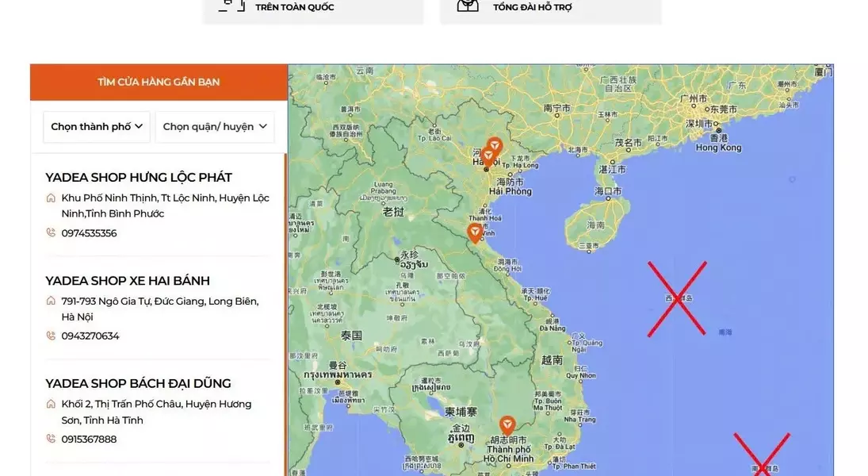Open the Chọn thành phố dropdown
The width and height of the screenshot is (868, 476).
click(97, 126)
